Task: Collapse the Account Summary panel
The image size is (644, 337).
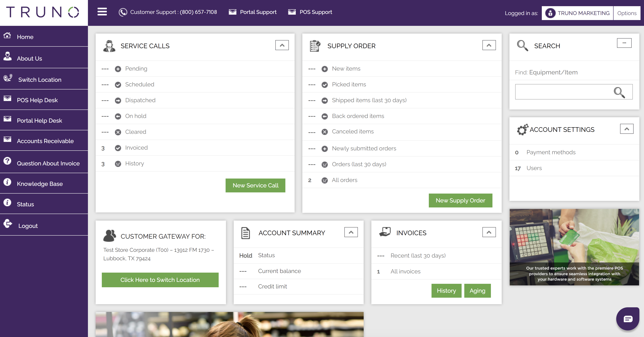Action: click(x=351, y=232)
